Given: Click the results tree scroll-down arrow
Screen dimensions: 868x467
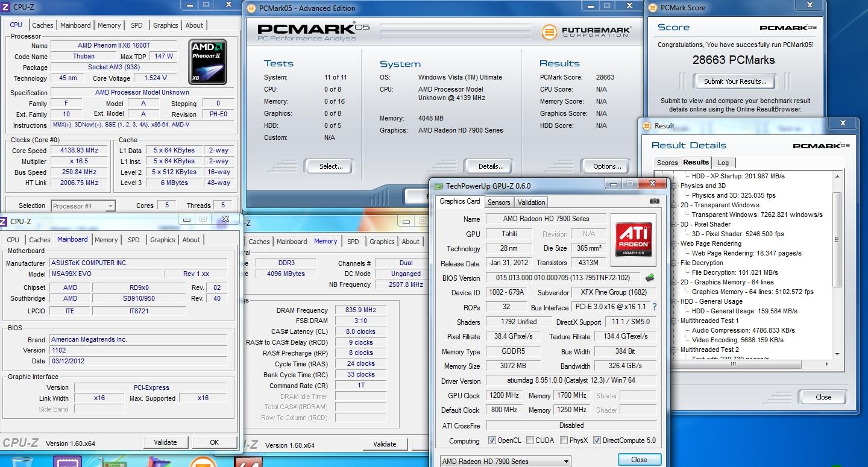Looking at the screenshot, I should [x=837, y=354].
